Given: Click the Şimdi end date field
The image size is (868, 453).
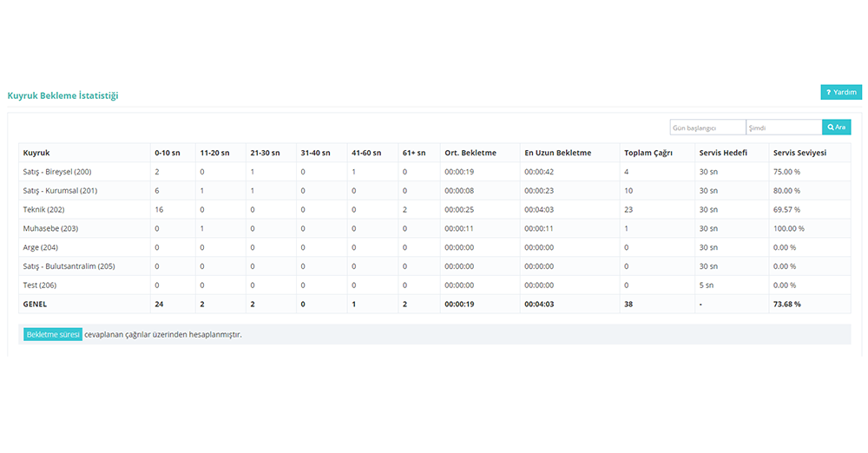Looking at the screenshot, I should point(783,128).
